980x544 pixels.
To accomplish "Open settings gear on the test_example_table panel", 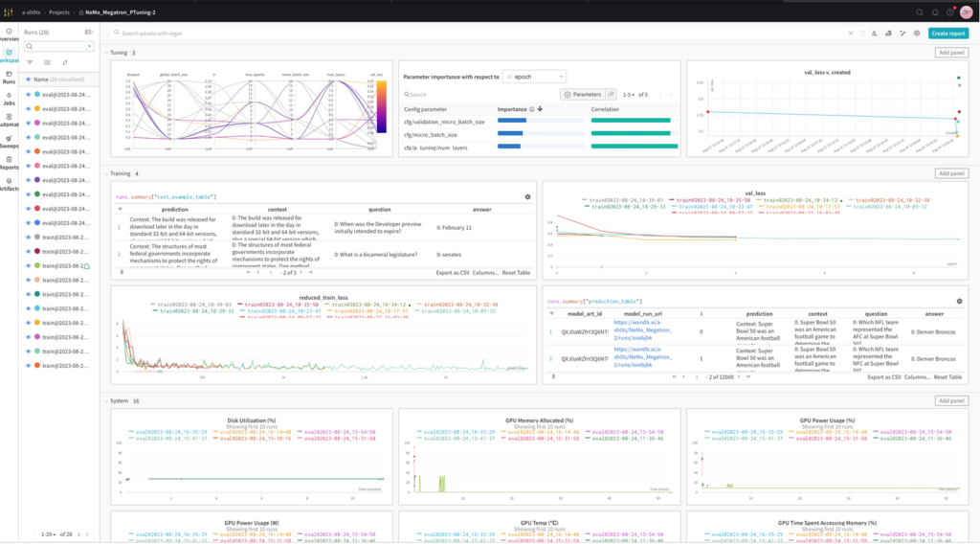I will [x=527, y=197].
